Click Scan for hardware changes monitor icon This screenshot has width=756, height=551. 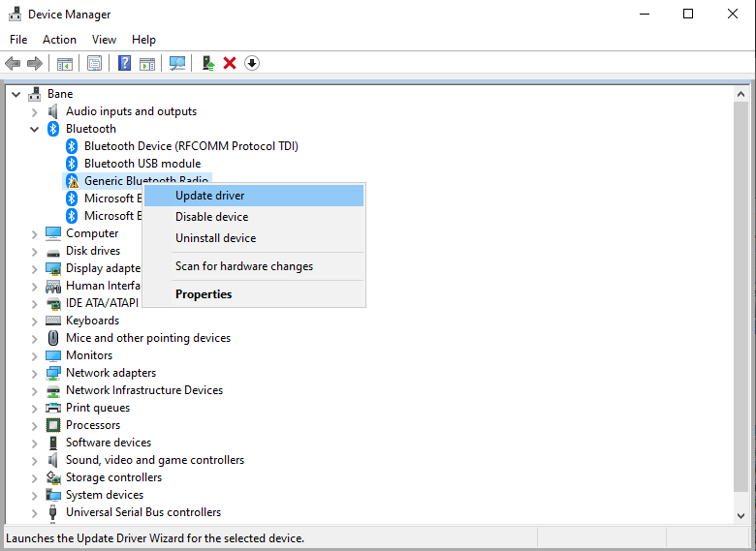177,63
